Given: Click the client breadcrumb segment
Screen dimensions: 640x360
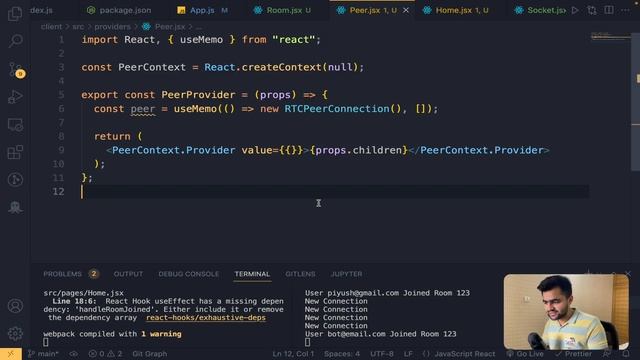Looking at the screenshot, I should pyautogui.click(x=51, y=27).
